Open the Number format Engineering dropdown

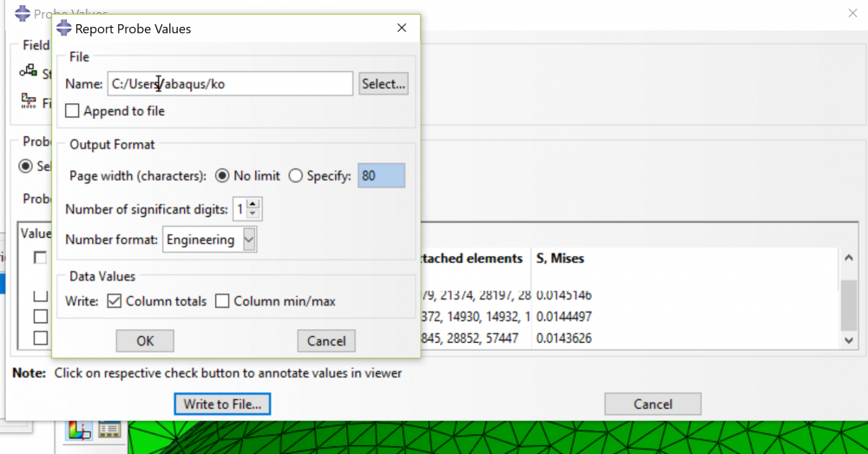coord(249,240)
